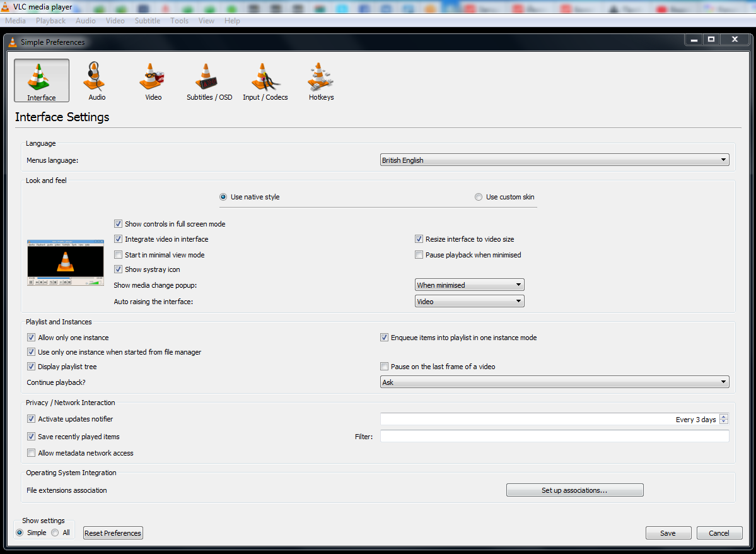Click the VLC cone icon in Simple Preferences title bar
The image size is (756, 554).
[13, 42]
